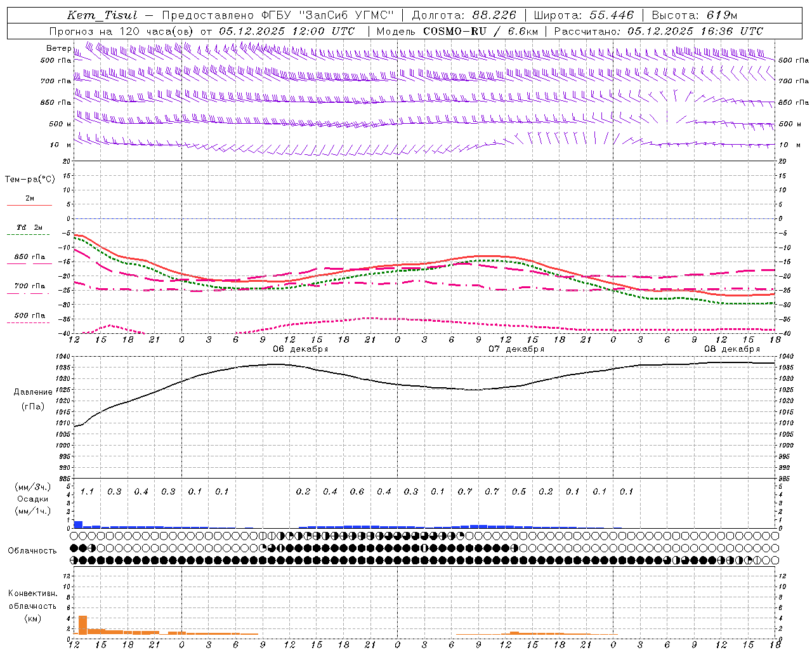The height and width of the screenshot is (650, 812).
Task: Click the tallest orange convective cloud bar
Action: coord(82,625)
